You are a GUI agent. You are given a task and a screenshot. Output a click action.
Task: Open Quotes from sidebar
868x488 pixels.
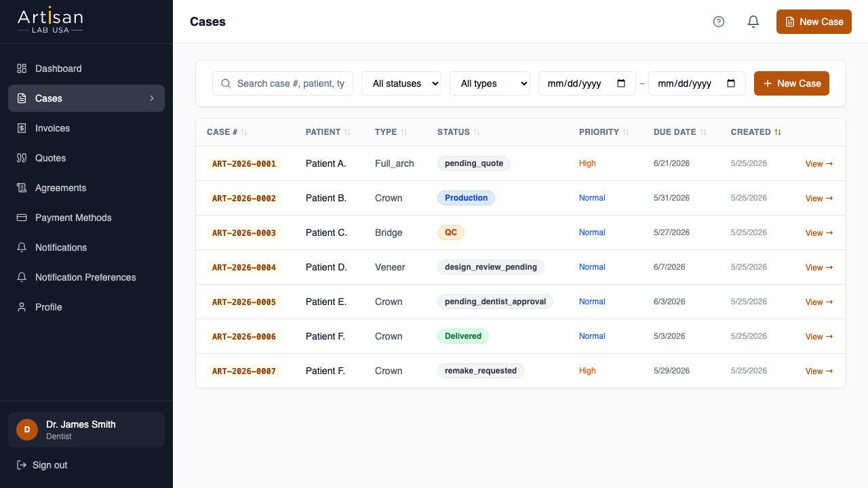(x=86, y=158)
